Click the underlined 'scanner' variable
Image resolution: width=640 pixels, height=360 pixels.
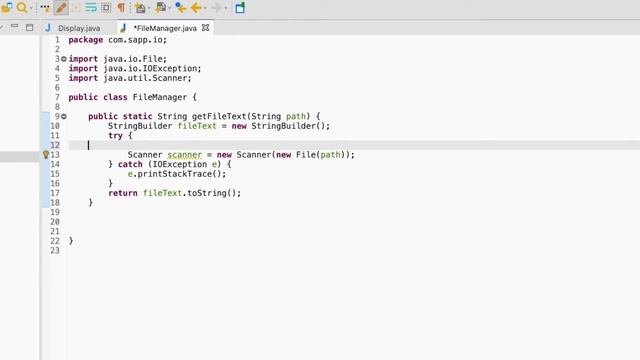coord(184,155)
